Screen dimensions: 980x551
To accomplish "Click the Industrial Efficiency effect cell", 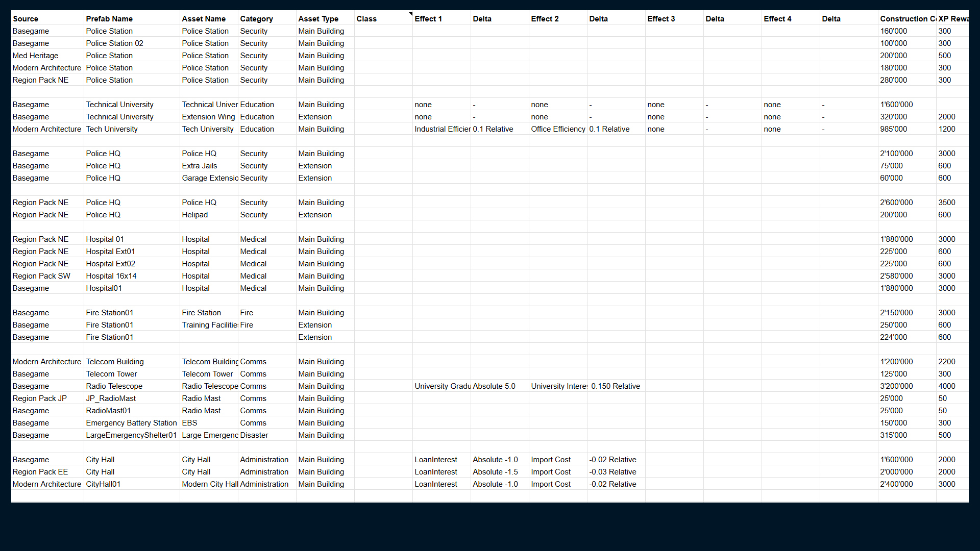I will (442, 129).
